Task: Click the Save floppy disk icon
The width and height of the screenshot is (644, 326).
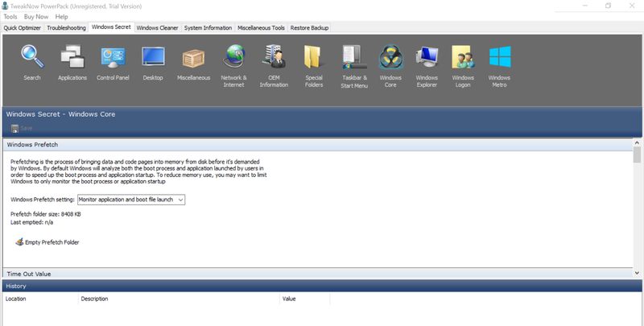Action: [14, 129]
